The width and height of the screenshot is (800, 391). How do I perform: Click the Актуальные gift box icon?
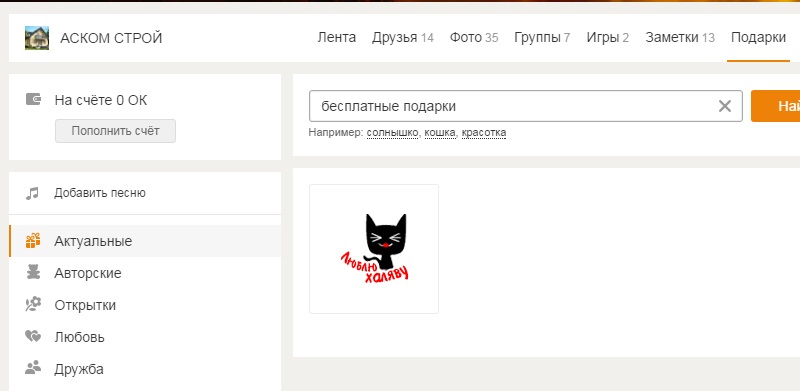pyautogui.click(x=33, y=241)
